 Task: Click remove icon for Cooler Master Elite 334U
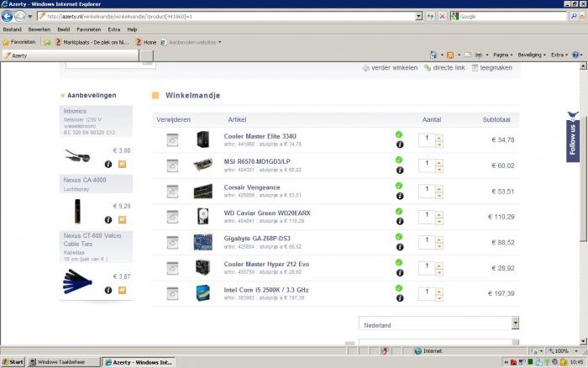point(171,139)
